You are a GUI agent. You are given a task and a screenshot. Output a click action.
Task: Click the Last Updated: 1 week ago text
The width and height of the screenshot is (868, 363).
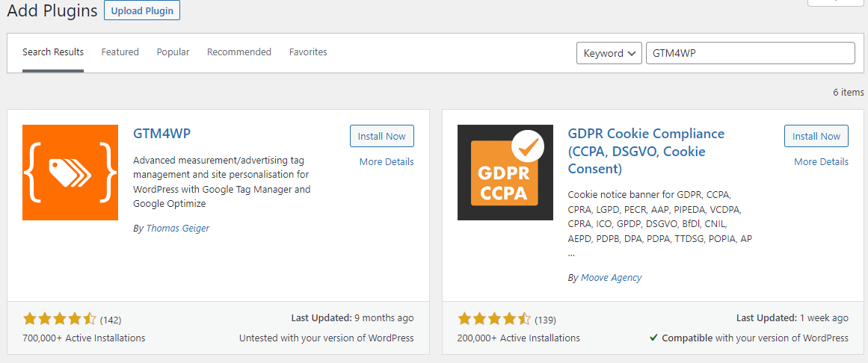tap(792, 318)
